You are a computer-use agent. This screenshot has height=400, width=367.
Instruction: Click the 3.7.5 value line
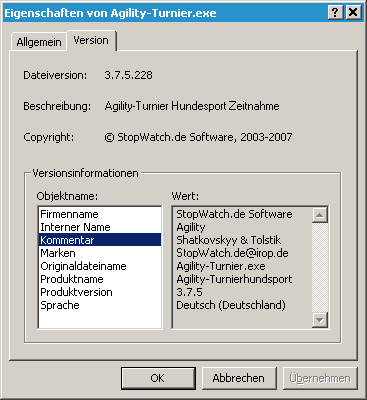pyautogui.click(x=189, y=292)
